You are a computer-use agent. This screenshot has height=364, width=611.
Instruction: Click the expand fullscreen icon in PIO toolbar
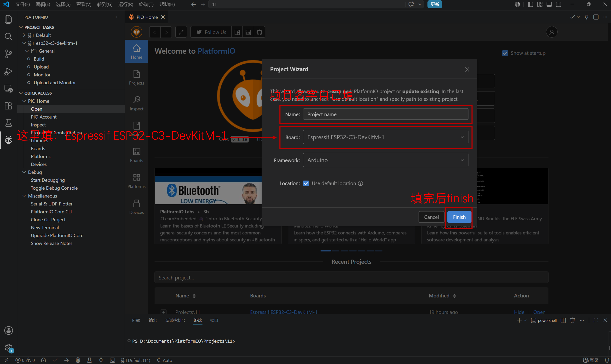[181, 32]
